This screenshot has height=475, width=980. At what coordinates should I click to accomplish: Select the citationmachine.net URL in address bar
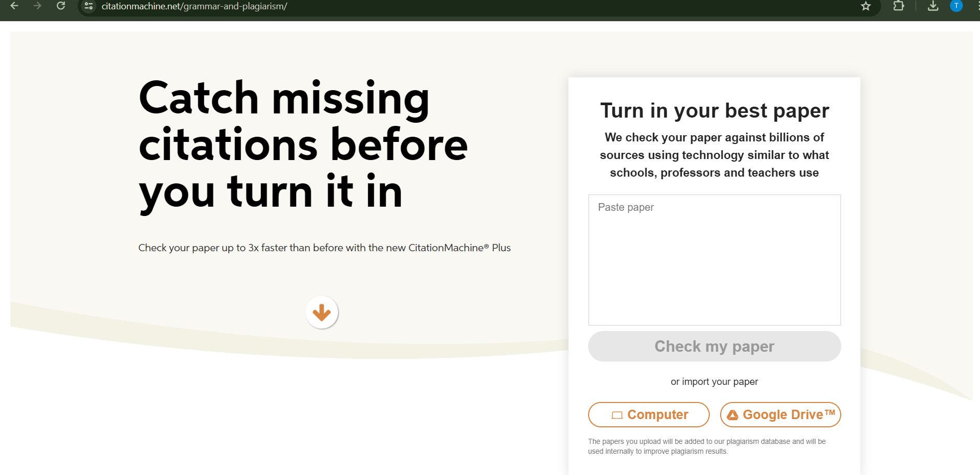click(194, 6)
